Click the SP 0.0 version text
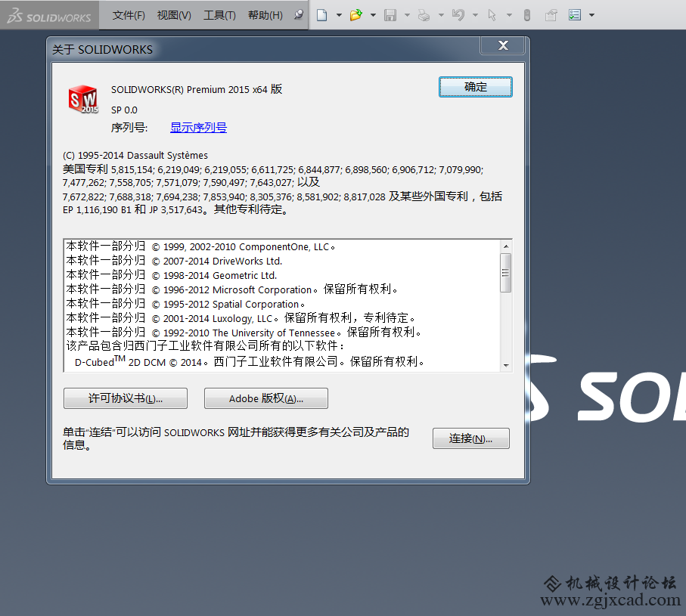Image resolution: width=686 pixels, height=616 pixels. 124,110
